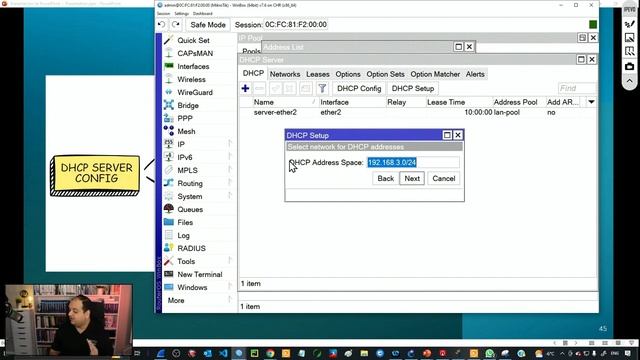
Task: Open the Bridge menu
Action: click(188, 106)
